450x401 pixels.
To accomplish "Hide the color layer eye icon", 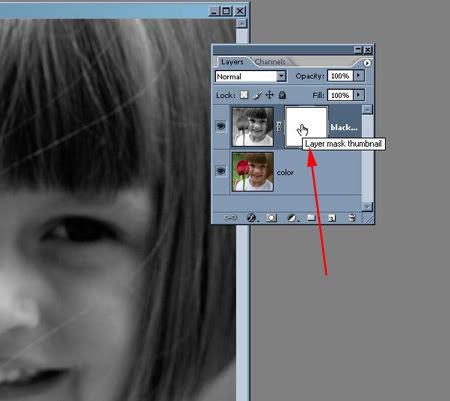I will pos(221,171).
